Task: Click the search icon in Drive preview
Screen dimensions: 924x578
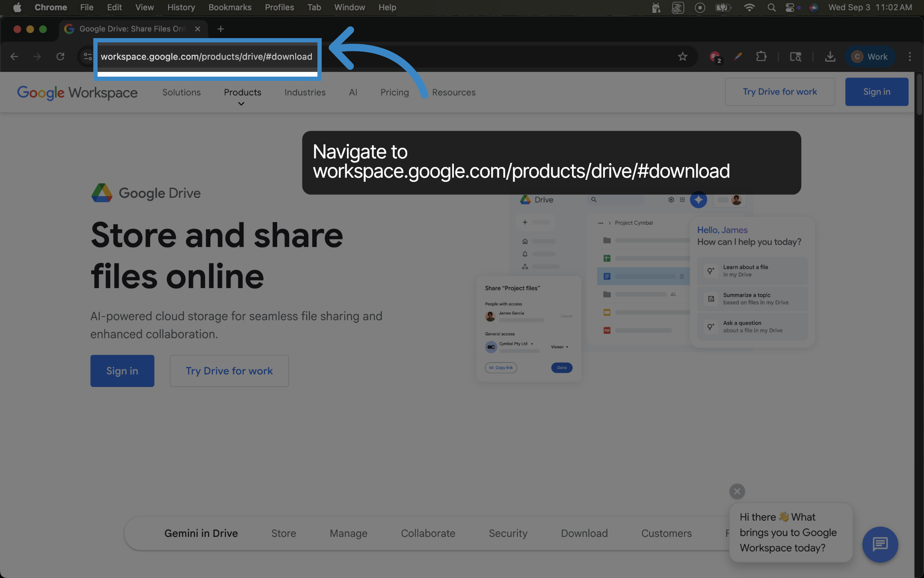Action: click(594, 200)
